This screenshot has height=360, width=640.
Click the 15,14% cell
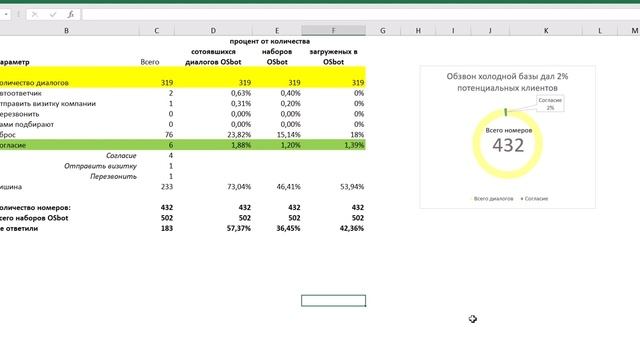click(290, 135)
